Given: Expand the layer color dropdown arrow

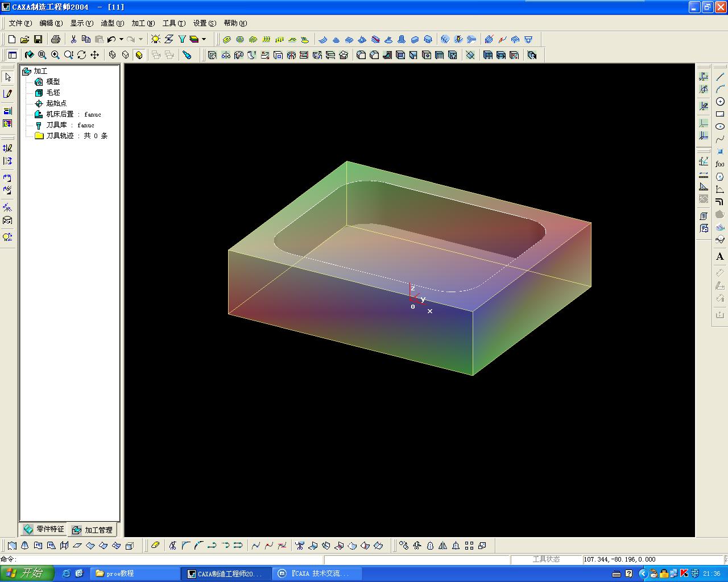Looking at the screenshot, I should coord(204,39).
